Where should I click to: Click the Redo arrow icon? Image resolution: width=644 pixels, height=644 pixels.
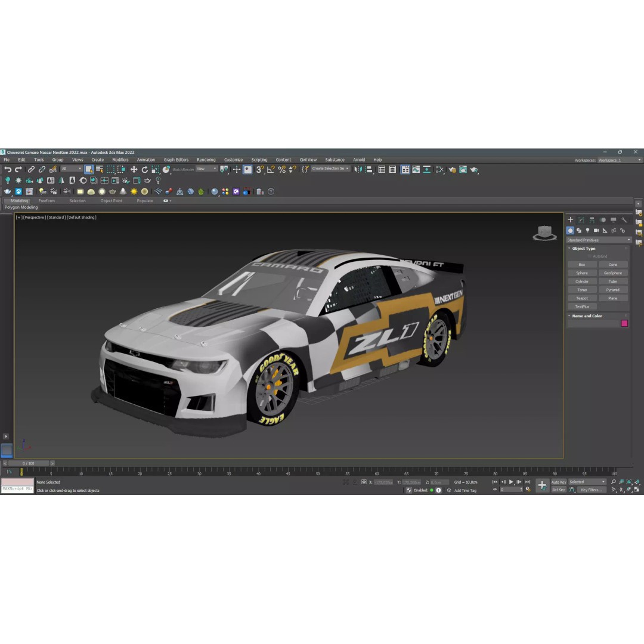tap(18, 169)
